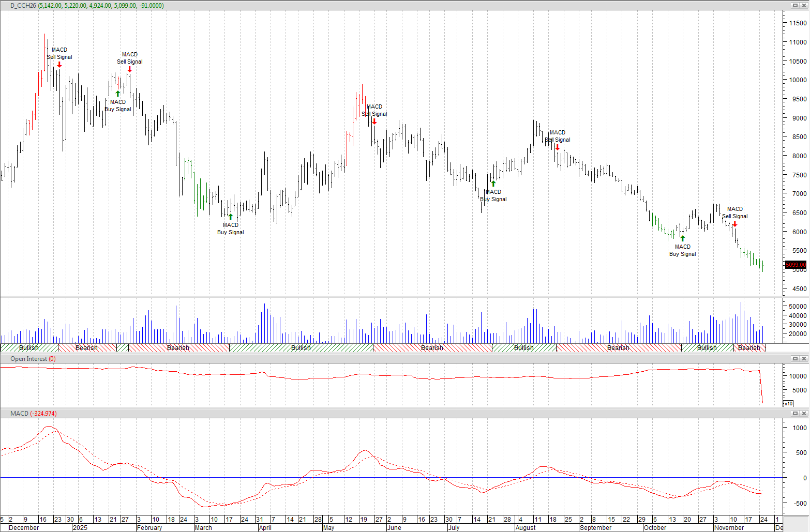810x532 pixels.
Task: Click the May MACD Sell Signal red arrow
Action: coord(373,121)
